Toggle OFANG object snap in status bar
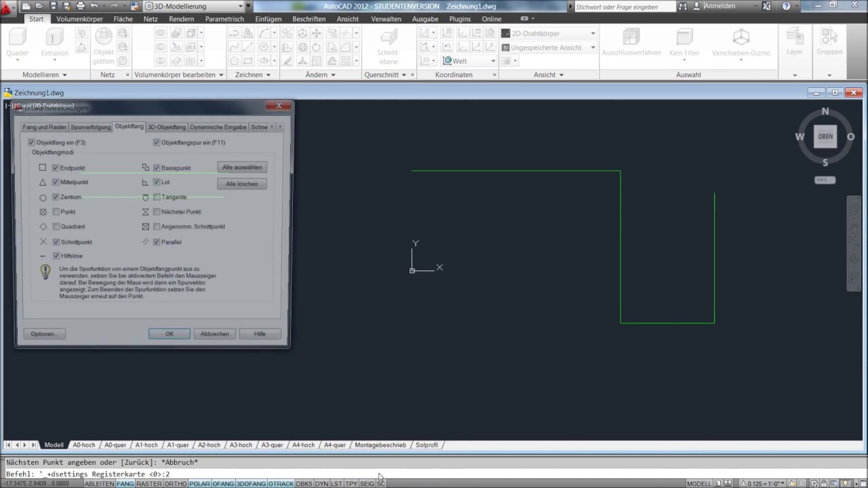Image resolution: width=868 pixels, height=488 pixels. [223, 484]
